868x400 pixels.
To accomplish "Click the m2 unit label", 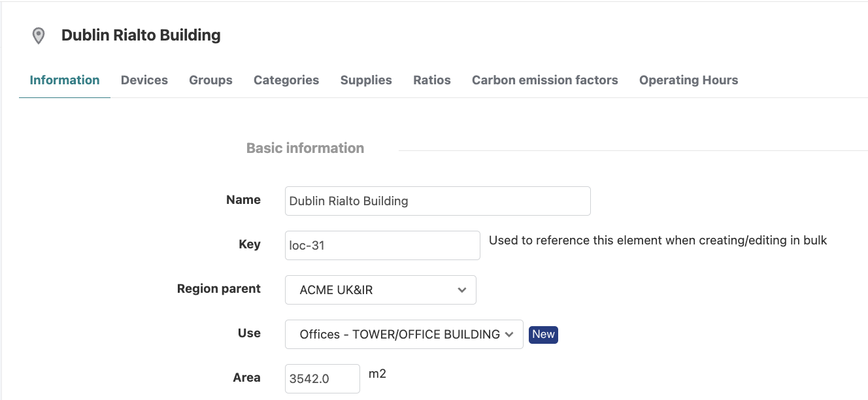I will (x=377, y=374).
